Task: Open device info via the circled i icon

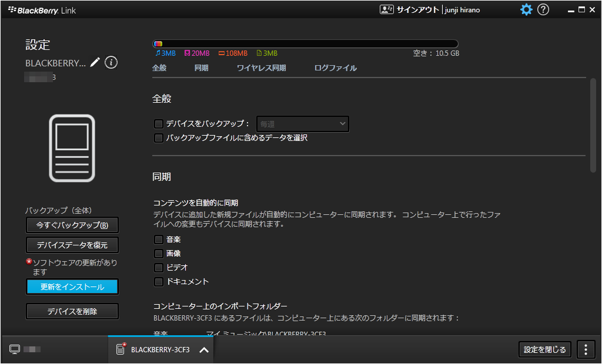Action: coord(111,62)
